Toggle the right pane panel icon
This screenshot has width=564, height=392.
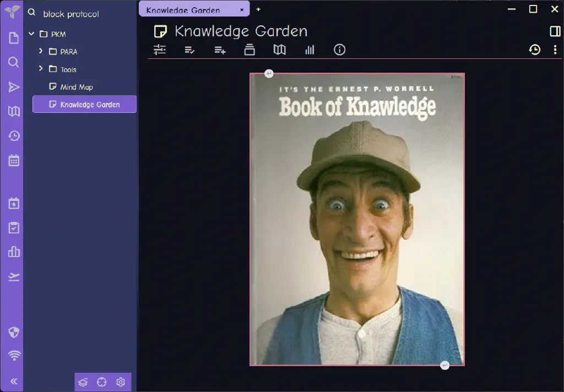(x=555, y=31)
